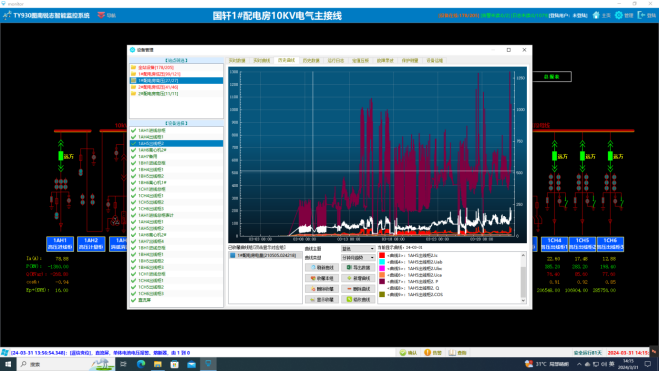Open the 主页 home icon in top bar
The image size is (659, 371).
point(596,15)
